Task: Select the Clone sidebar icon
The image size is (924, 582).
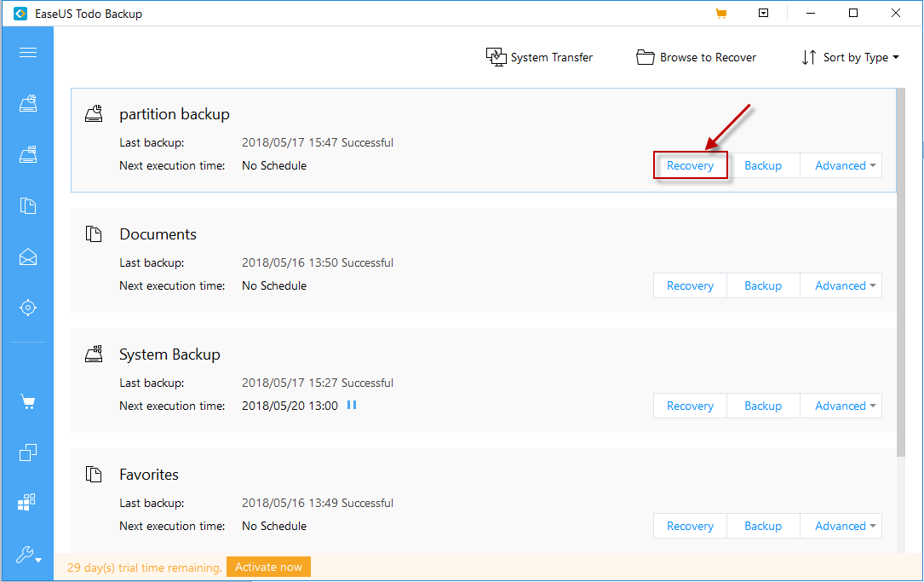Action: [28, 452]
